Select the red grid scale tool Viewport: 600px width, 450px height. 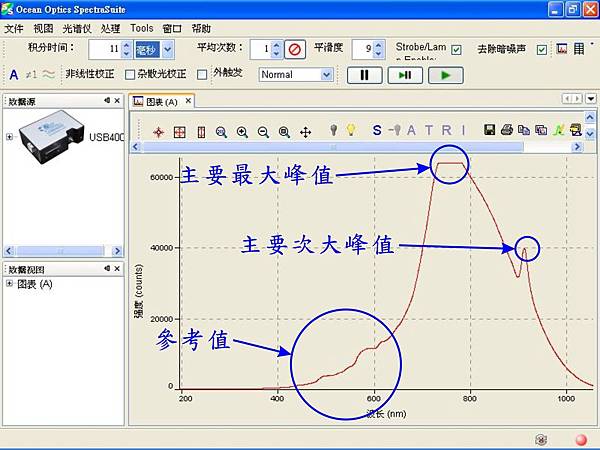point(179,132)
